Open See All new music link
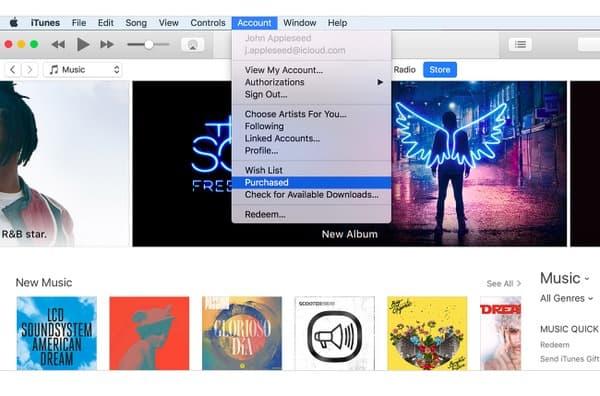 [503, 284]
